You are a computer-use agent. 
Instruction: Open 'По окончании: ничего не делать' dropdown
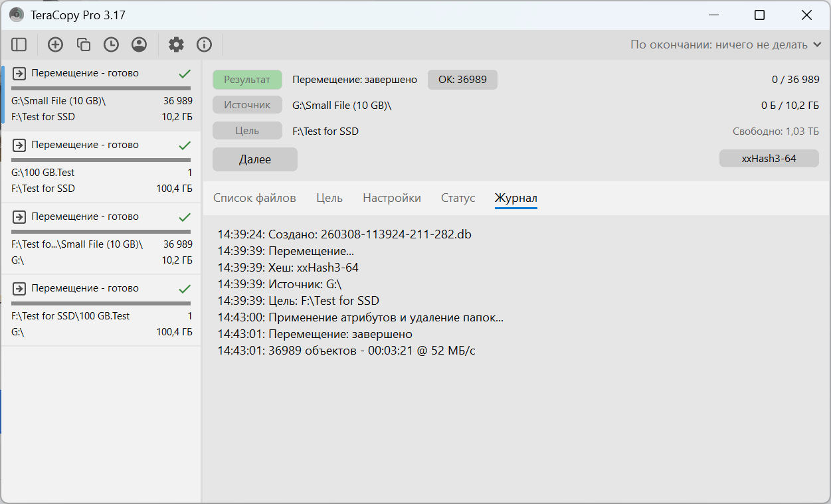(727, 44)
